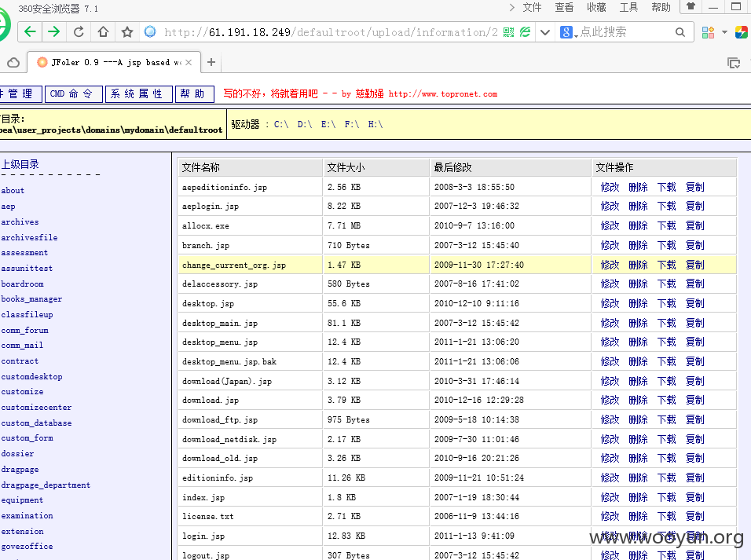The height and width of the screenshot is (560, 751).
Task: Switch to drive H:\
Action: click(375, 125)
